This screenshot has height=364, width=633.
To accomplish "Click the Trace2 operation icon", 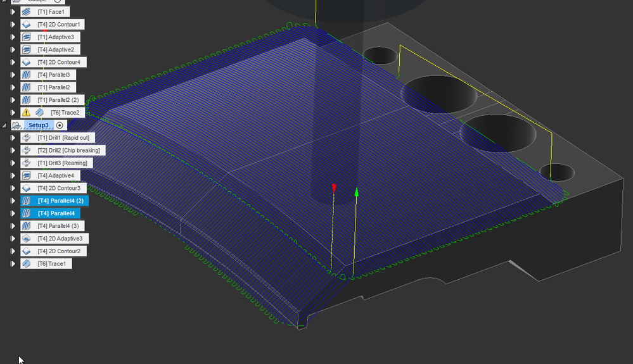I will [39, 113].
